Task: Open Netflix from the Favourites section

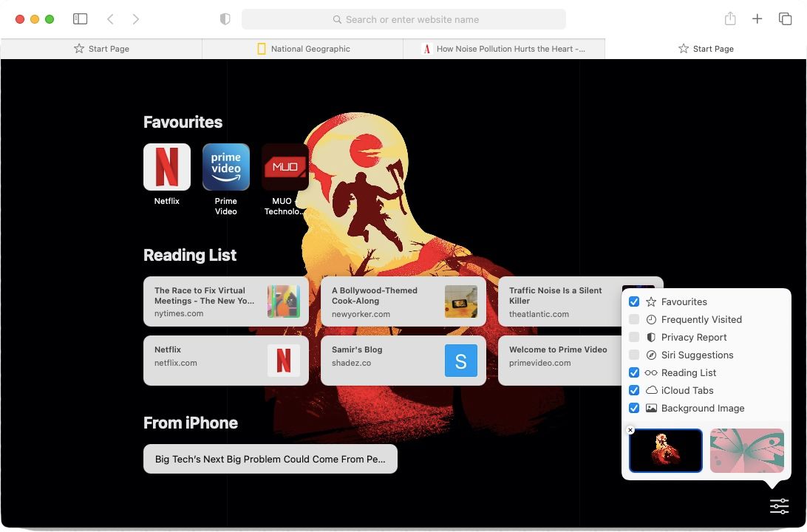Action: (166, 167)
